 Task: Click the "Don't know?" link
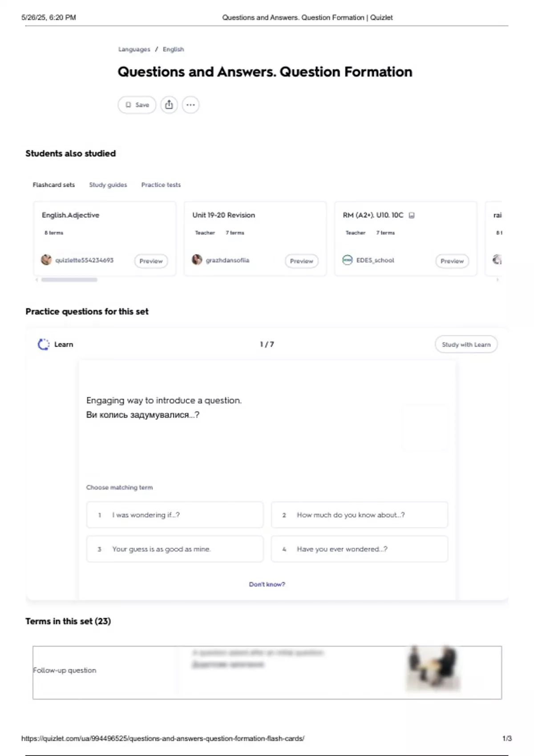267,584
